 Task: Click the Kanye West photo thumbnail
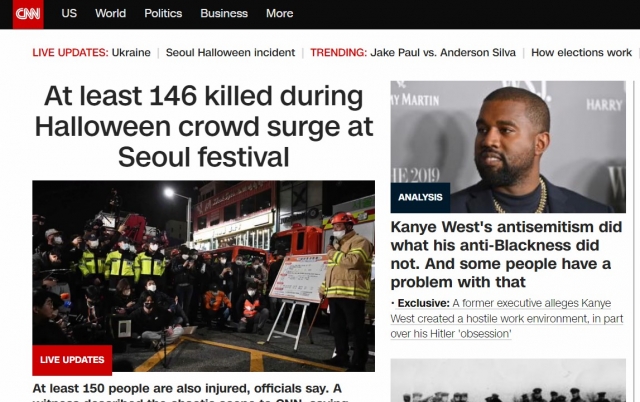pyautogui.click(x=508, y=147)
